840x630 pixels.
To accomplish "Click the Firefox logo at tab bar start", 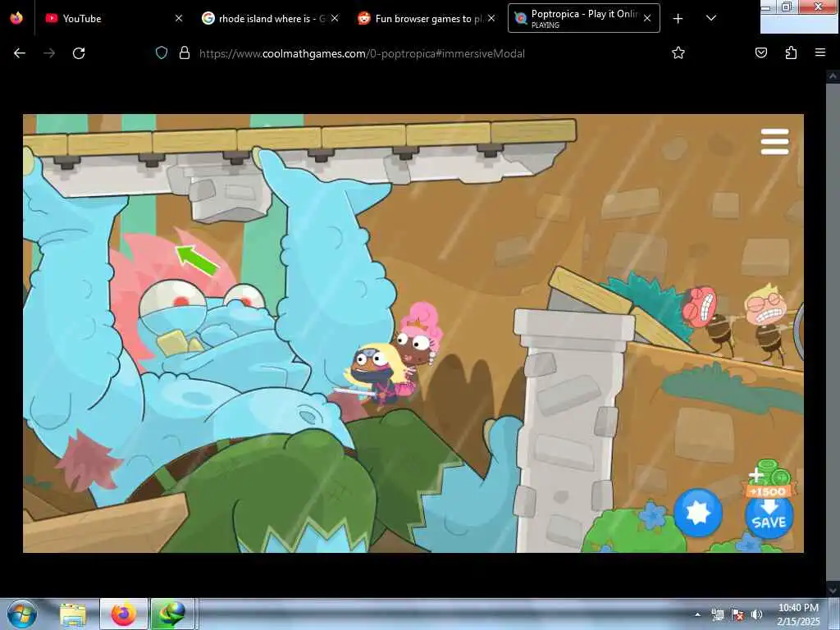I will (16, 18).
